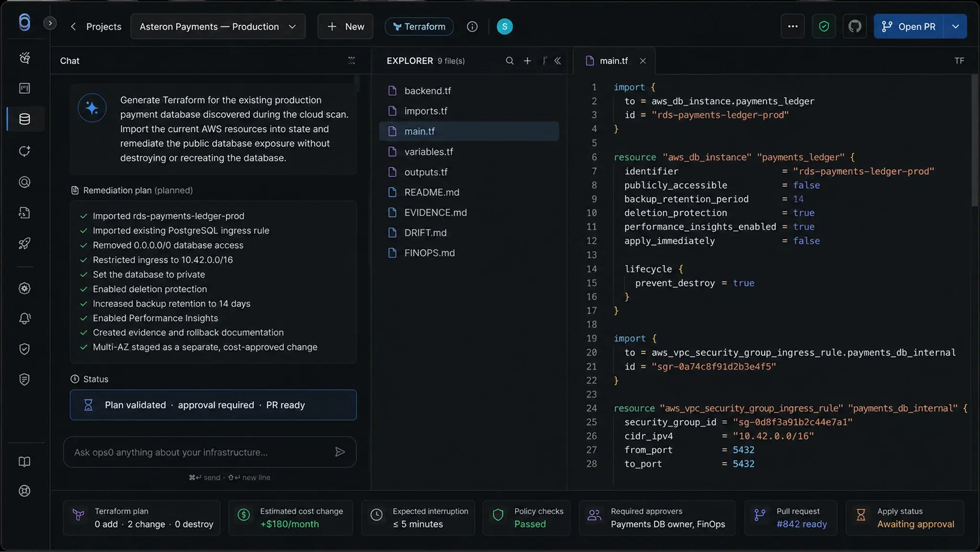980x552 pixels.
Task: Expand the sidebar with the chevron toggle
Action: 50,23
